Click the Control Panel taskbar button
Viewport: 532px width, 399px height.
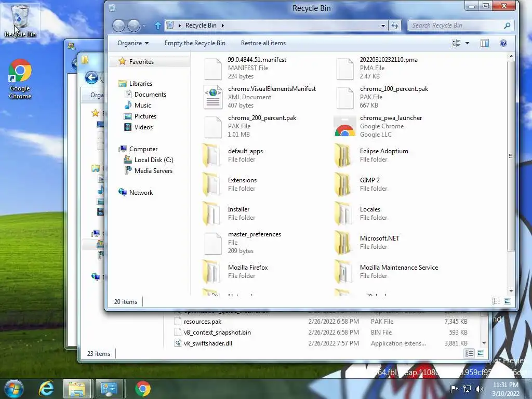[x=109, y=389]
